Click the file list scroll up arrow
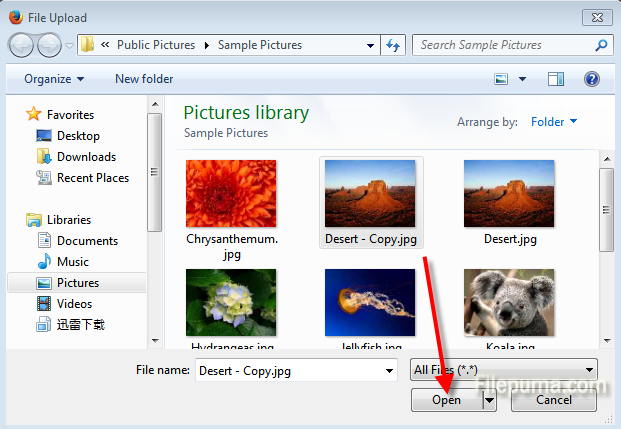This screenshot has width=621, height=429. tap(607, 159)
